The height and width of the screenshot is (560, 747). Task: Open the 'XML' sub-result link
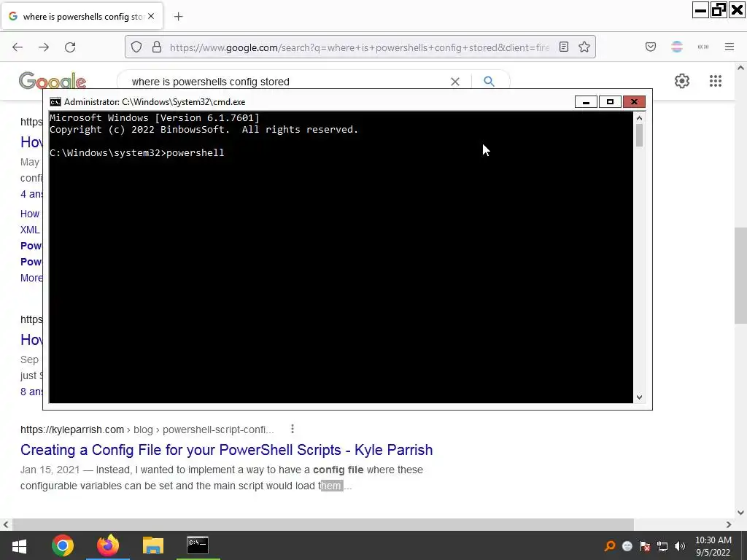point(30,230)
